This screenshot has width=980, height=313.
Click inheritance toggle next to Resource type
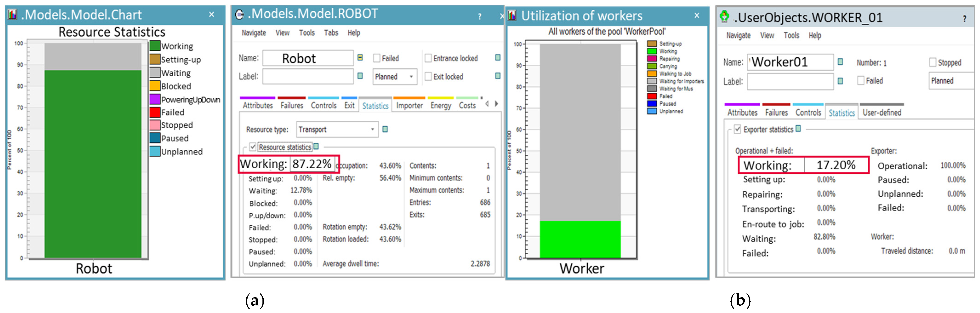point(385,129)
